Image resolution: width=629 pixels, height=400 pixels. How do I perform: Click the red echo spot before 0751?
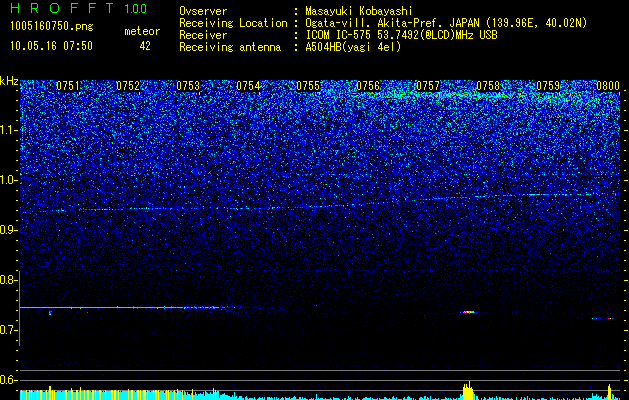pyautogui.click(x=50, y=313)
